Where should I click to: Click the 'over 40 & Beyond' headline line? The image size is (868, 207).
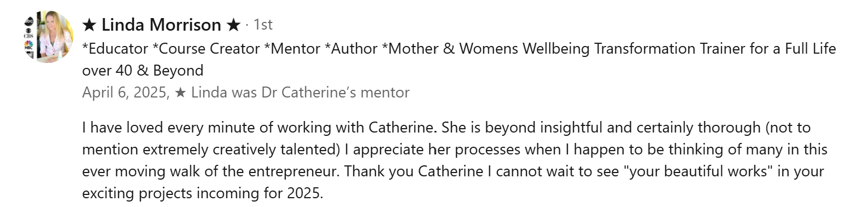coord(143,71)
